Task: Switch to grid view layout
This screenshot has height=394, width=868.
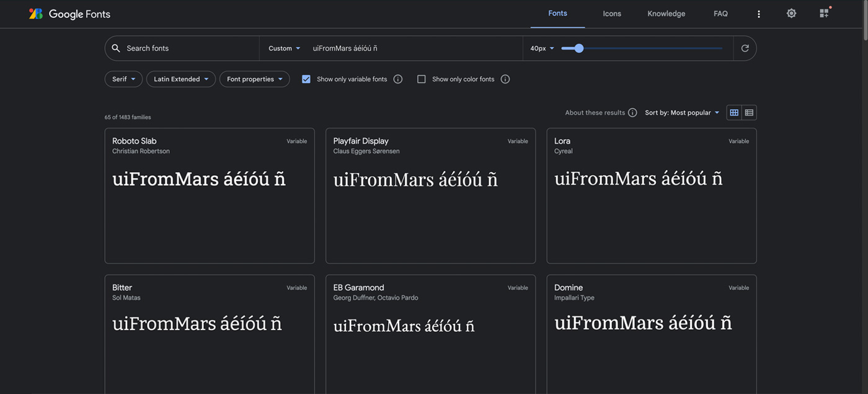Action: point(734,113)
